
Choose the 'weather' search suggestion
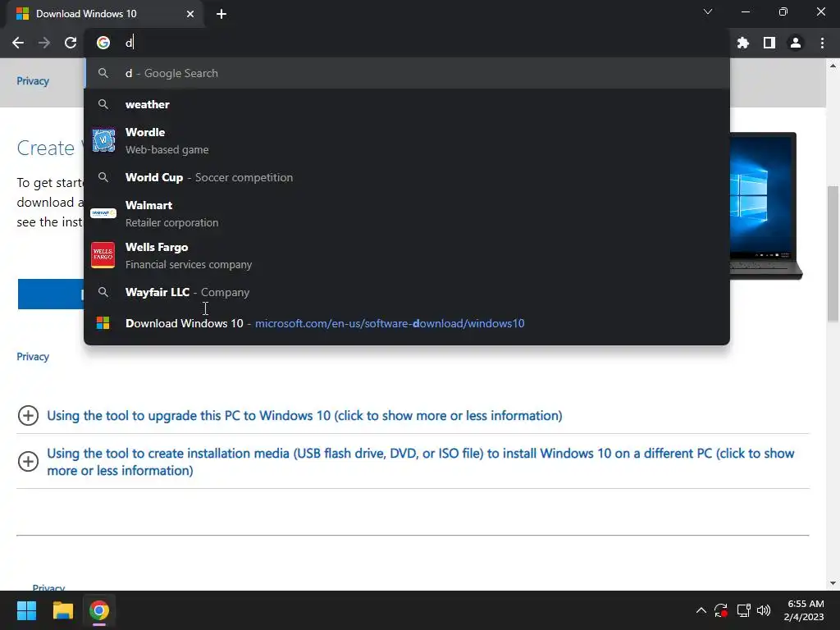click(x=407, y=104)
